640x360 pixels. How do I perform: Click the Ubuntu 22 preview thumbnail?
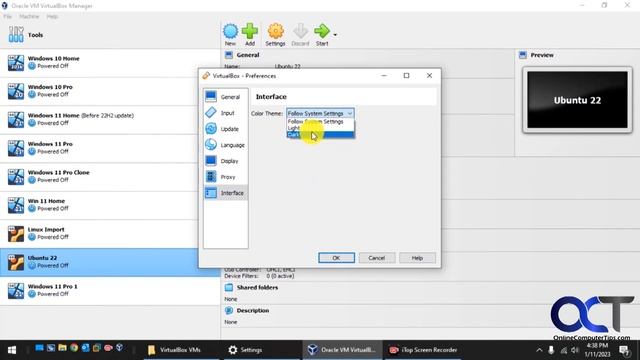click(577, 100)
